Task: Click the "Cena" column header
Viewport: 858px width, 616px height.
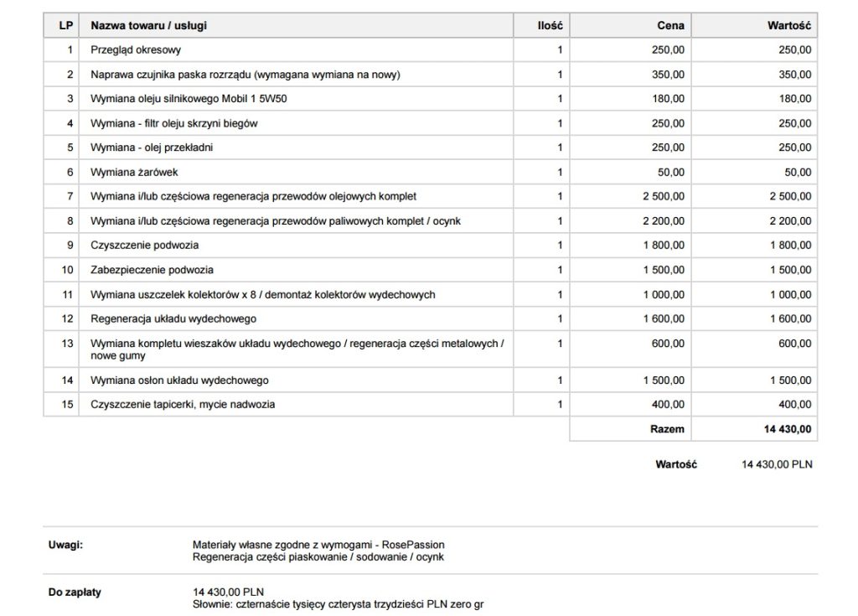Action: point(669,26)
